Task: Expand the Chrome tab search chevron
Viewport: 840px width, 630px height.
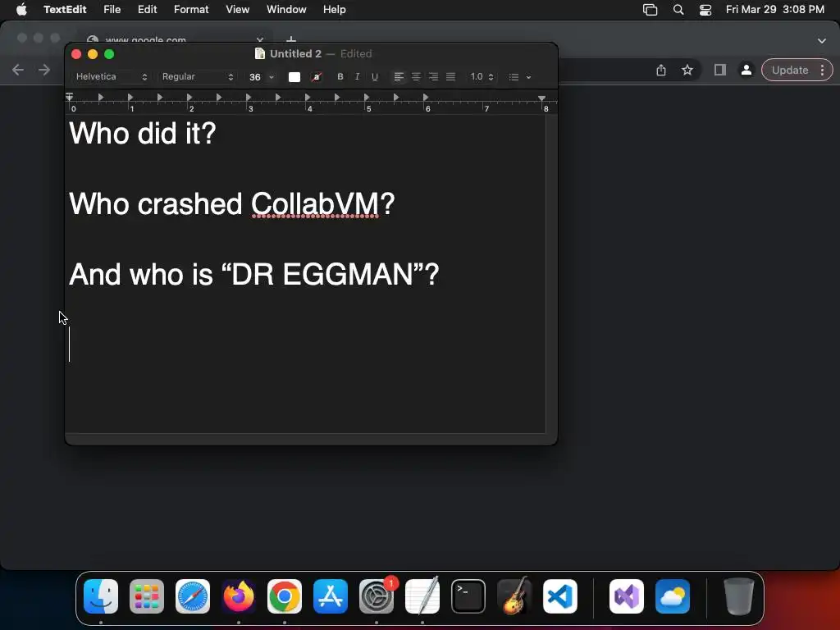Action: click(822, 41)
